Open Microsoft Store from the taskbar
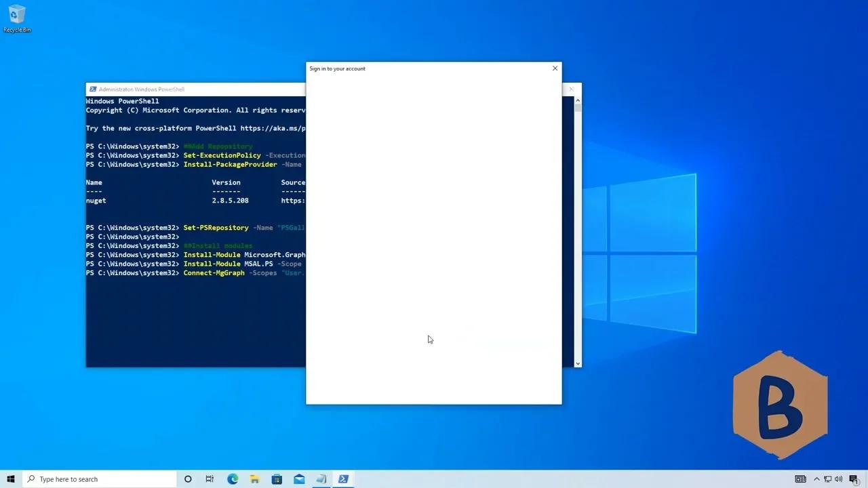 [277, 479]
